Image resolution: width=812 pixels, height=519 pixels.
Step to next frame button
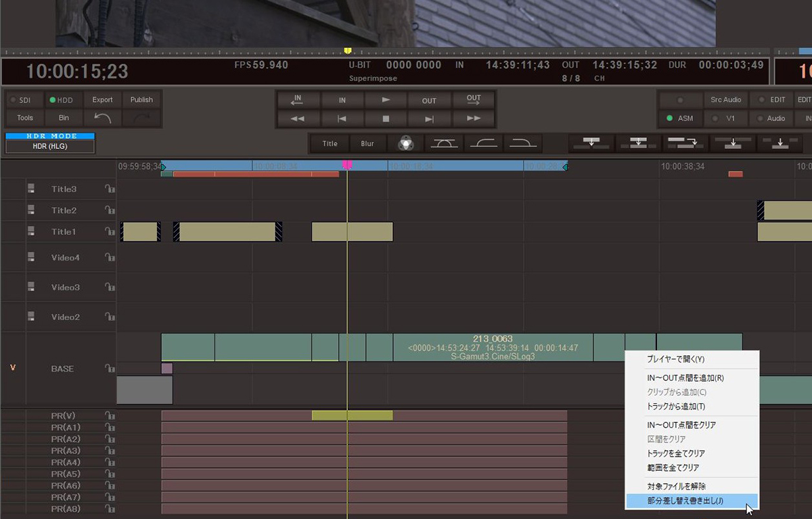coord(429,118)
